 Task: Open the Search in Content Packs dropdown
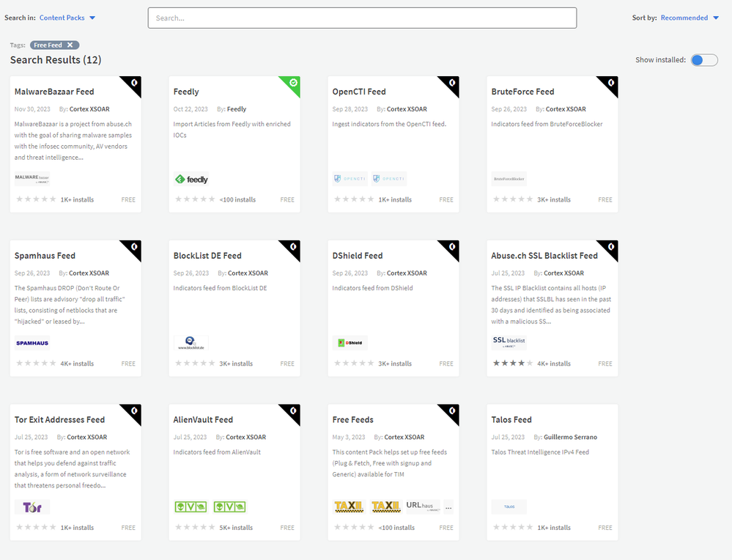67,18
